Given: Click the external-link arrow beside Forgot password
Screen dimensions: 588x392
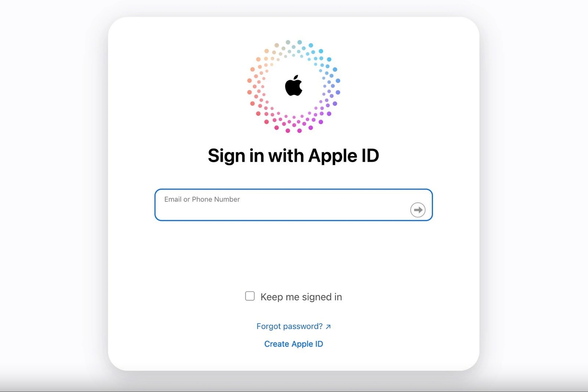Looking at the screenshot, I should pos(328,327).
